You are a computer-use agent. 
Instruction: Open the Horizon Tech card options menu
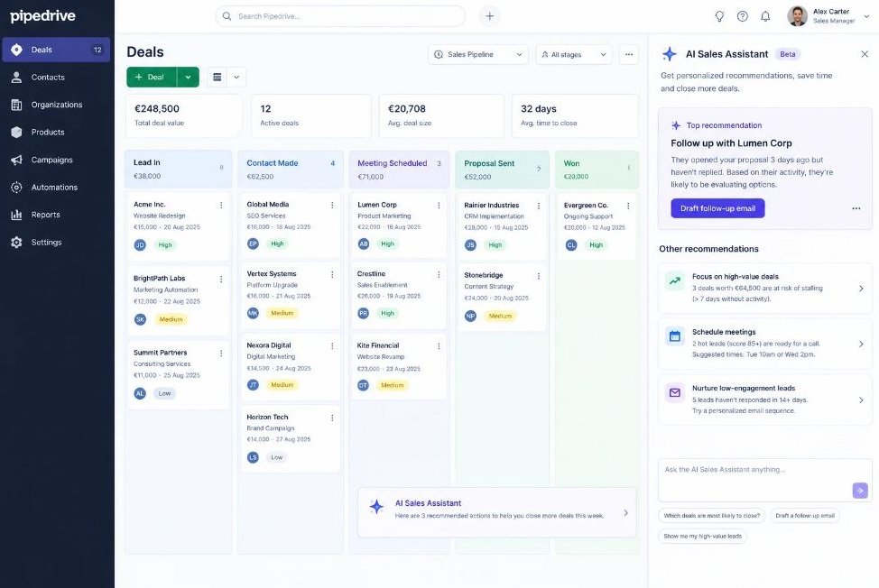(332, 418)
